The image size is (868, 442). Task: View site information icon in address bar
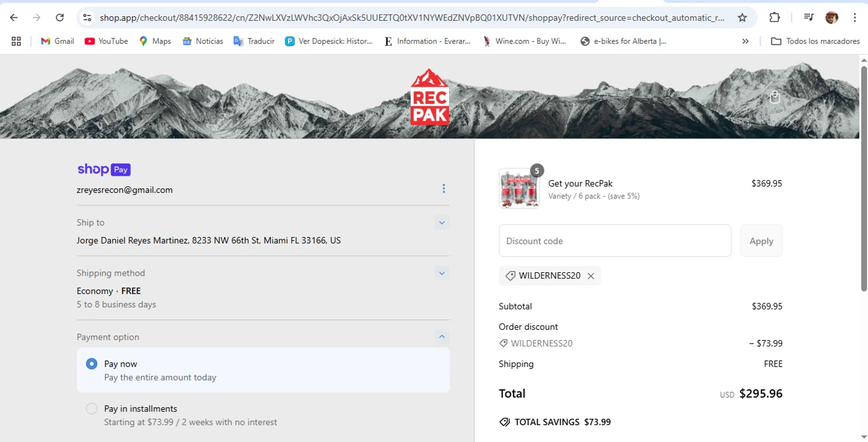[87, 17]
